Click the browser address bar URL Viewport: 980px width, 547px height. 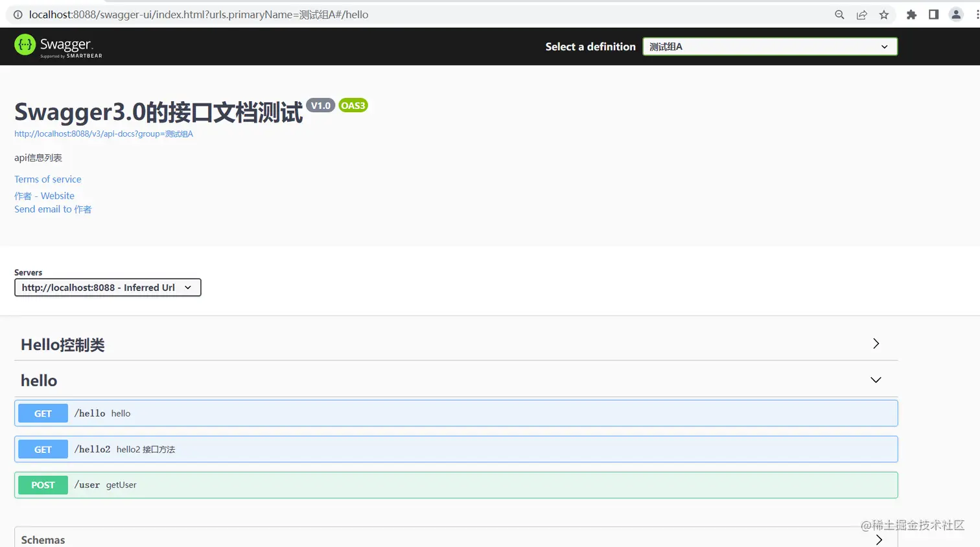tap(198, 14)
